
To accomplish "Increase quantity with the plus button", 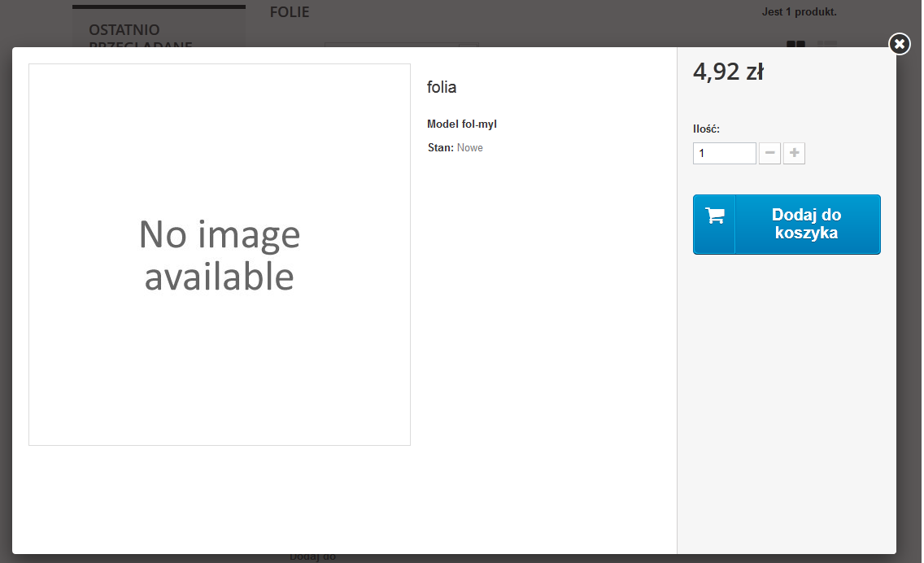I will [794, 153].
